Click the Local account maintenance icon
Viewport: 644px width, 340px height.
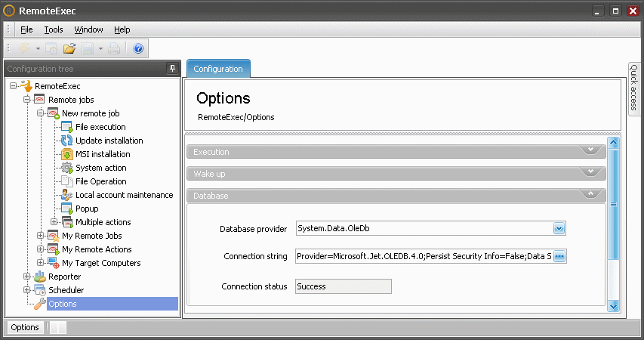tap(67, 194)
